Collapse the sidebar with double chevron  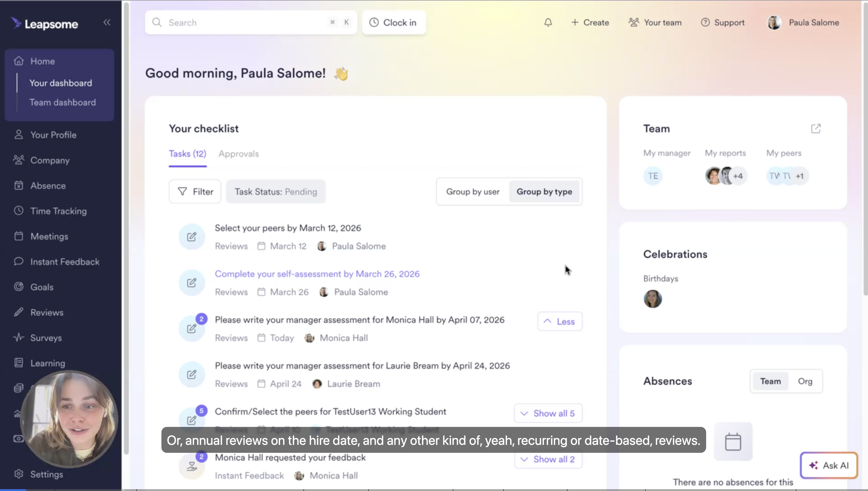pos(107,22)
